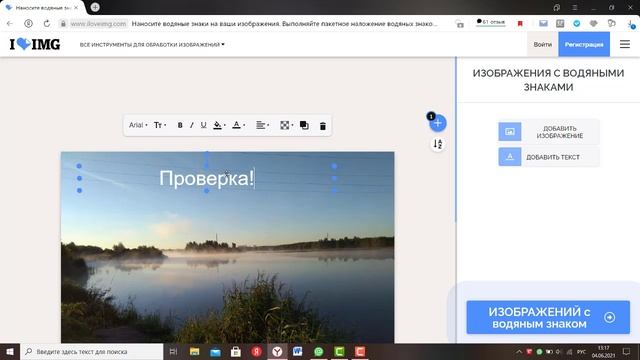This screenshot has height=360, width=640.
Task: Click the iLoveIMG logo
Action: coord(35,44)
